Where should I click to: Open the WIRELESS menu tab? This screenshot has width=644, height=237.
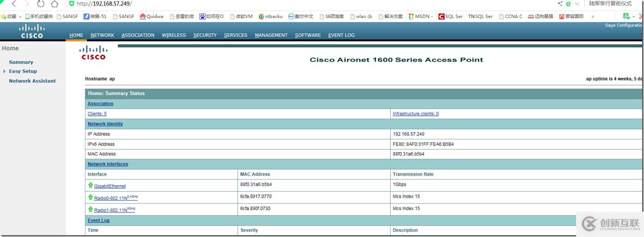pyautogui.click(x=174, y=35)
